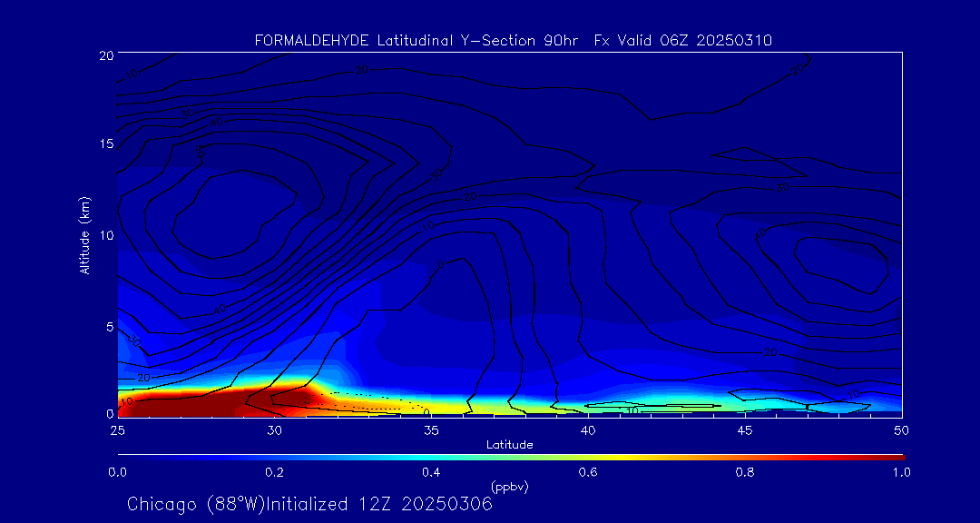This screenshot has height=523, width=980.
Task: Click latitude axis tick label 45
Action: [744, 429]
